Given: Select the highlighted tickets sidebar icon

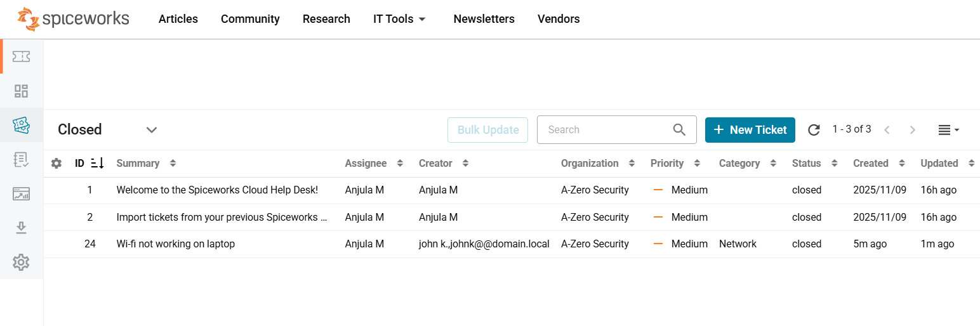Looking at the screenshot, I should coord(22,125).
